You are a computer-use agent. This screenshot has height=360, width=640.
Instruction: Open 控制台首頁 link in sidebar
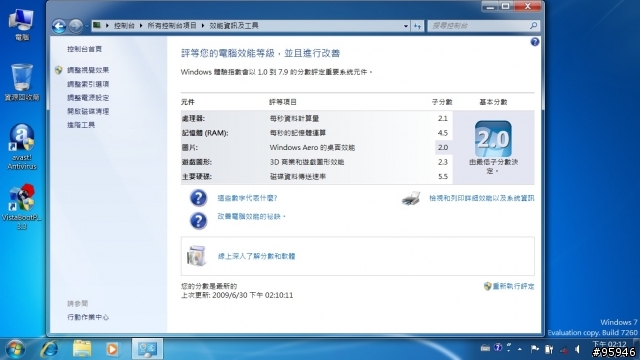coord(84,49)
